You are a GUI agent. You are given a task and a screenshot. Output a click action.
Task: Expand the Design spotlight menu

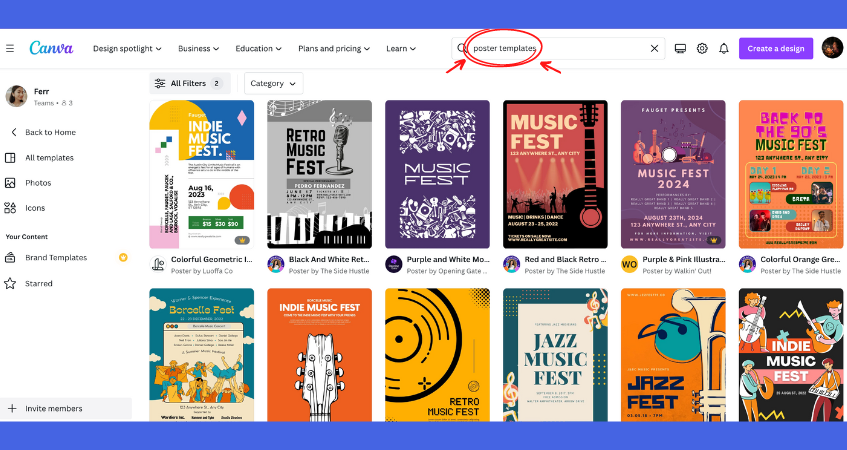127,48
